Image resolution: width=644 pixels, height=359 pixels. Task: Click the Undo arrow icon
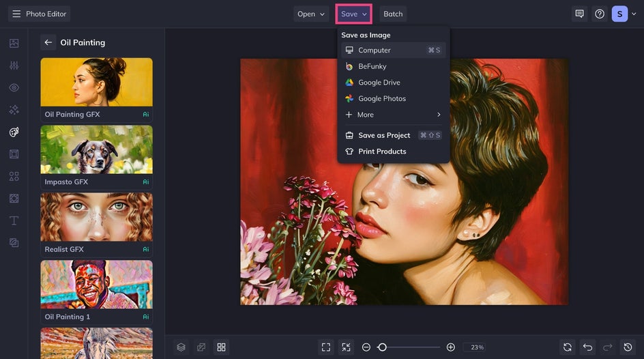point(587,347)
